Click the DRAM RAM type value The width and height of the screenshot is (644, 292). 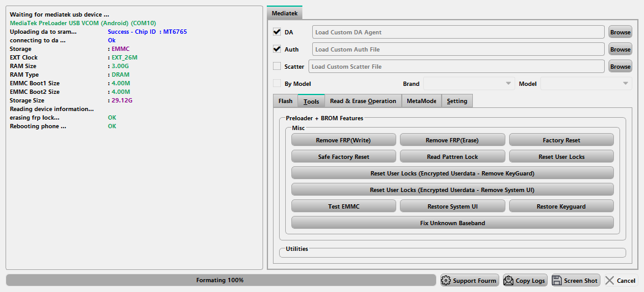[120, 74]
